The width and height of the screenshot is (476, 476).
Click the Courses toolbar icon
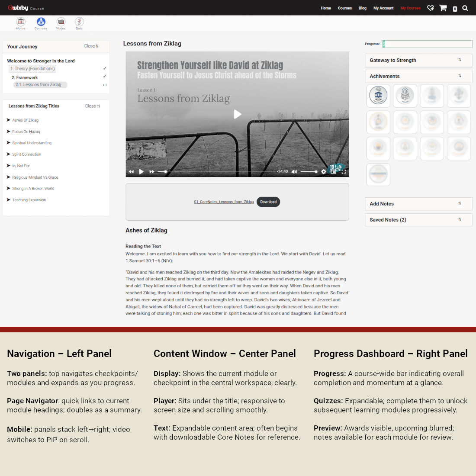41,23
